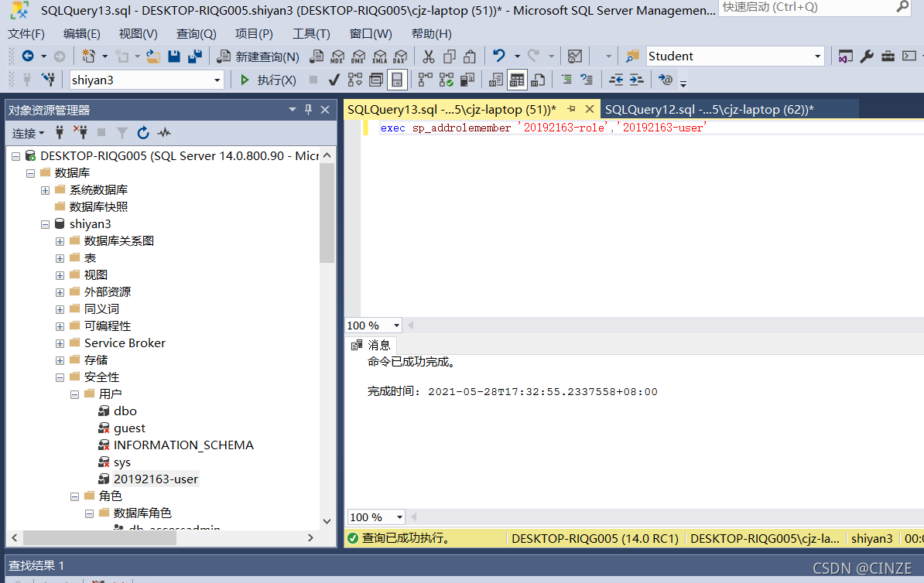Image resolution: width=924 pixels, height=583 pixels.
Task: Open the toolbox icon
Action: [x=888, y=56]
